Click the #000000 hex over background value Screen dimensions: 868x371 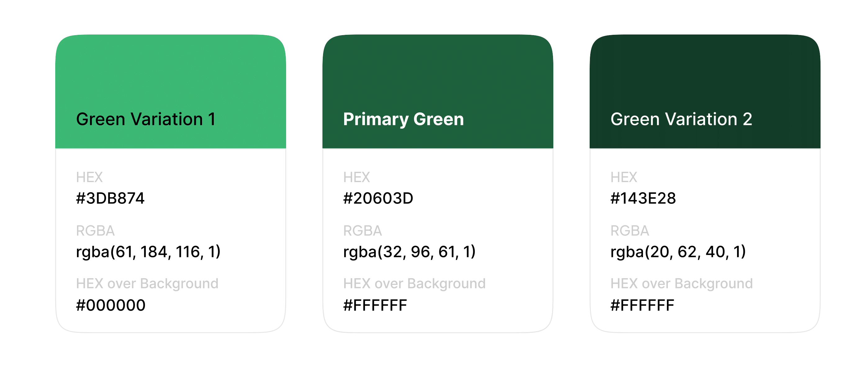point(110,305)
